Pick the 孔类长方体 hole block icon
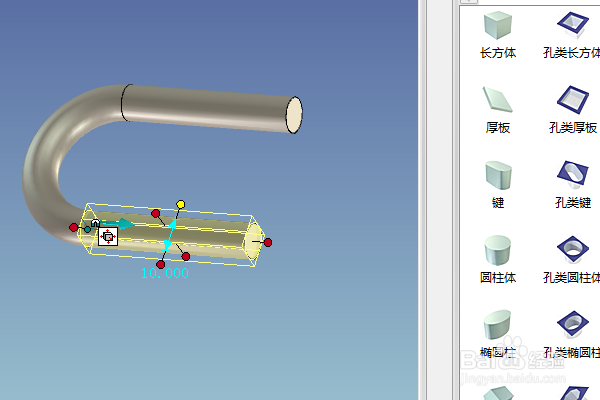 pos(572,25)
